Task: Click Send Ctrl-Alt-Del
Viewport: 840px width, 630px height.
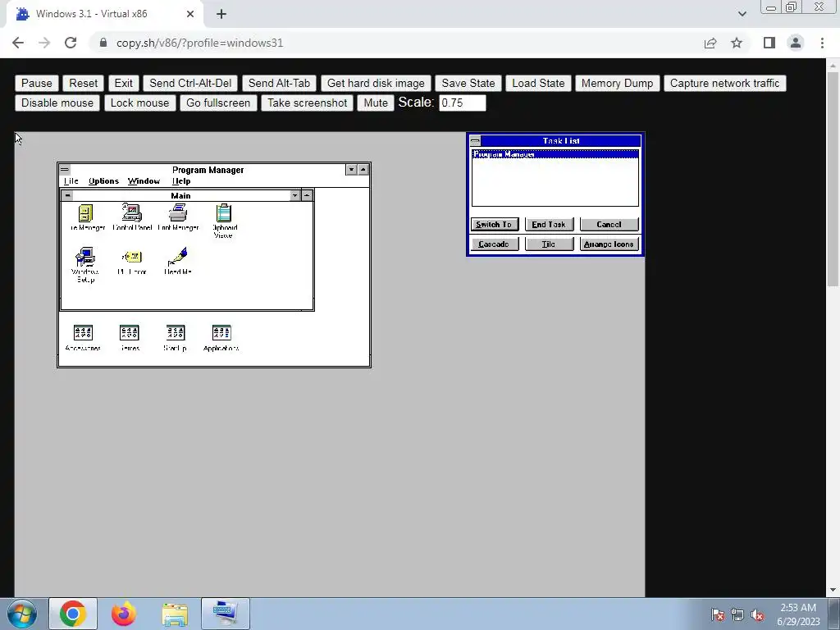Action: click(x=190, y=83)
